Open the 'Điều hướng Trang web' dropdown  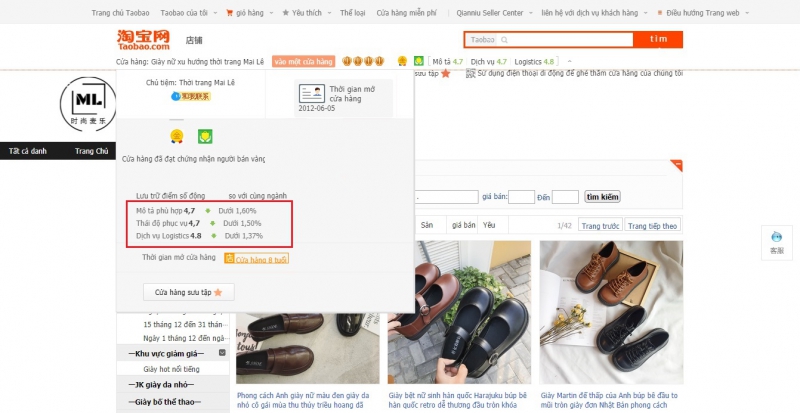pyautogui.click(x=701, y=13)
